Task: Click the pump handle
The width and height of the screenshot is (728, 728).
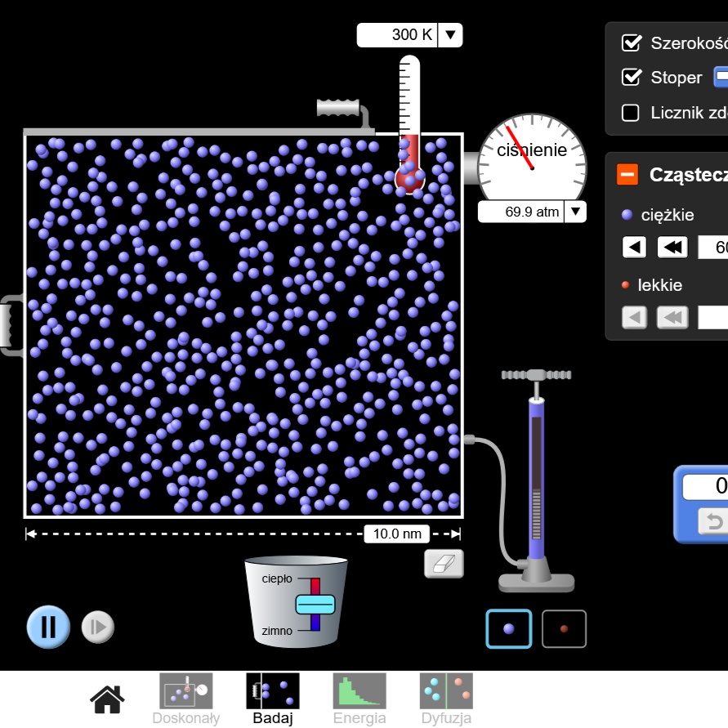Action: tap(536, 375)
